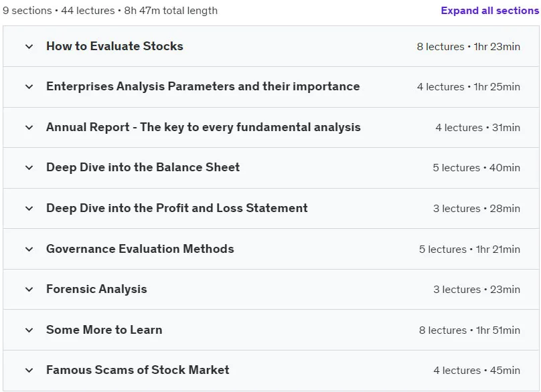Select Governance Evaluation Methods section title
The image size is (541, 392).
click(140, 249)
